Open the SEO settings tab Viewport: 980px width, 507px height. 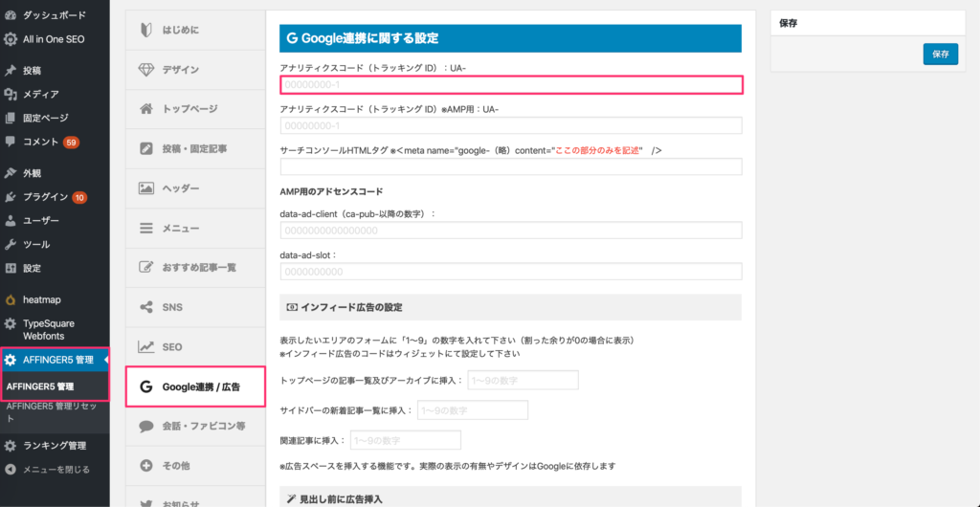[195, 346]
